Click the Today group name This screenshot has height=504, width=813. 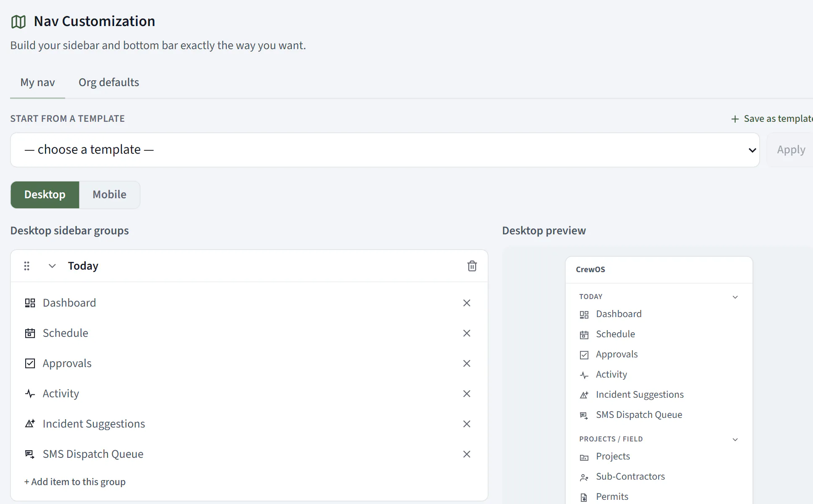tap(83, 266)
